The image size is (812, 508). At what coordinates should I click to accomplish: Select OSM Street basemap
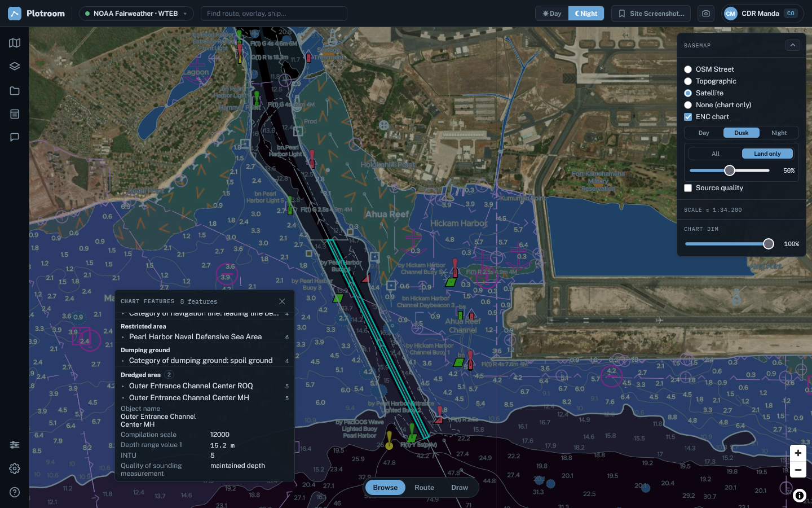(x=688, y=69)
